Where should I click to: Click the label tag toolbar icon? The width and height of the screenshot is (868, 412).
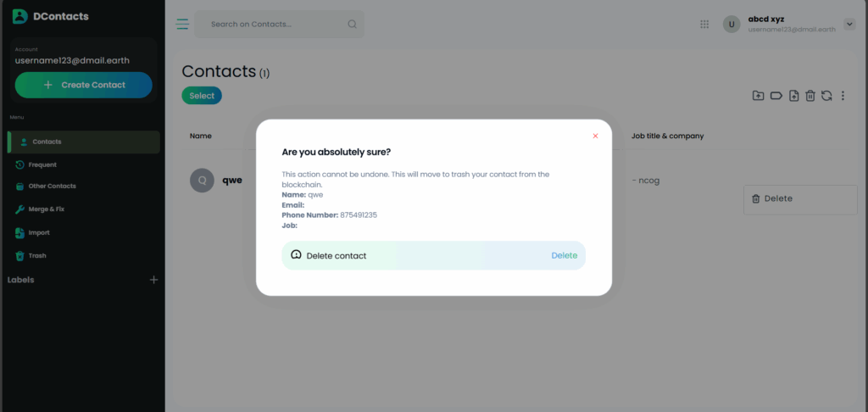coord(776,96)
